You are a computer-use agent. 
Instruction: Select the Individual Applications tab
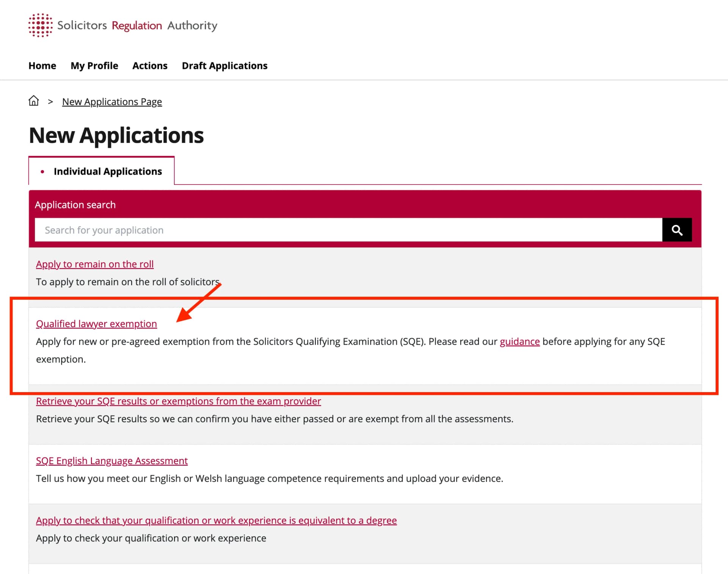point(101,171)
